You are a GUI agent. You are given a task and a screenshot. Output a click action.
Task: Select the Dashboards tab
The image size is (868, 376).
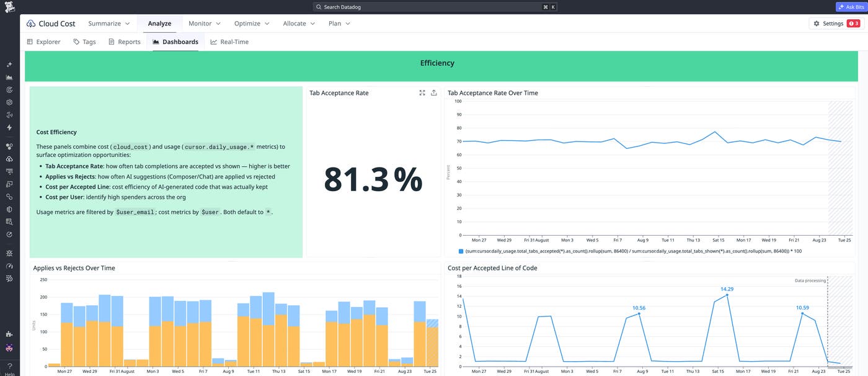tap(175, 42)
